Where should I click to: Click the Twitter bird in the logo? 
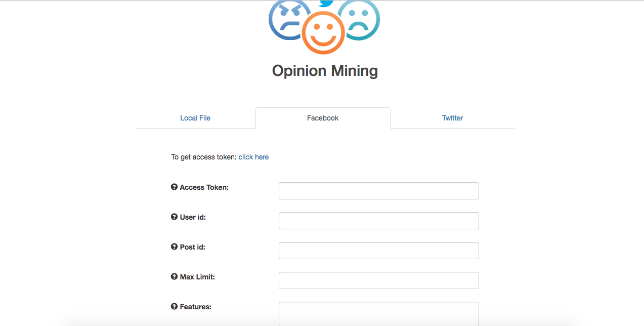(x=326, y=4)
